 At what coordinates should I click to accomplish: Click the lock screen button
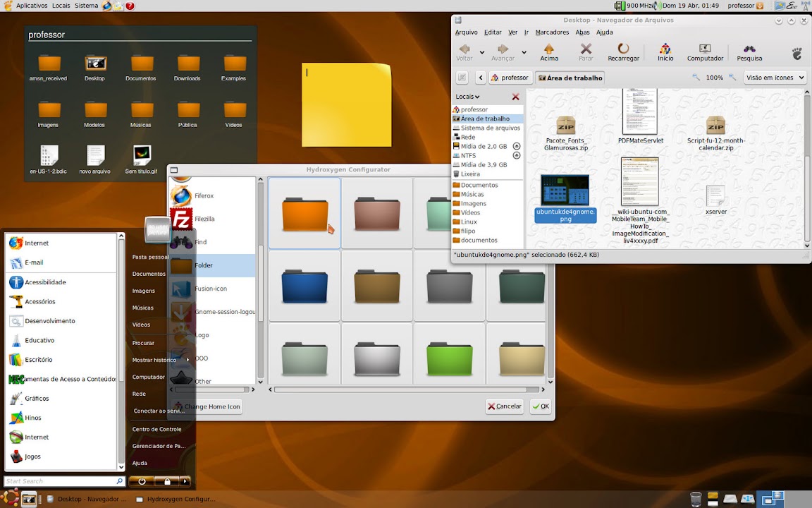click(167, 481)
